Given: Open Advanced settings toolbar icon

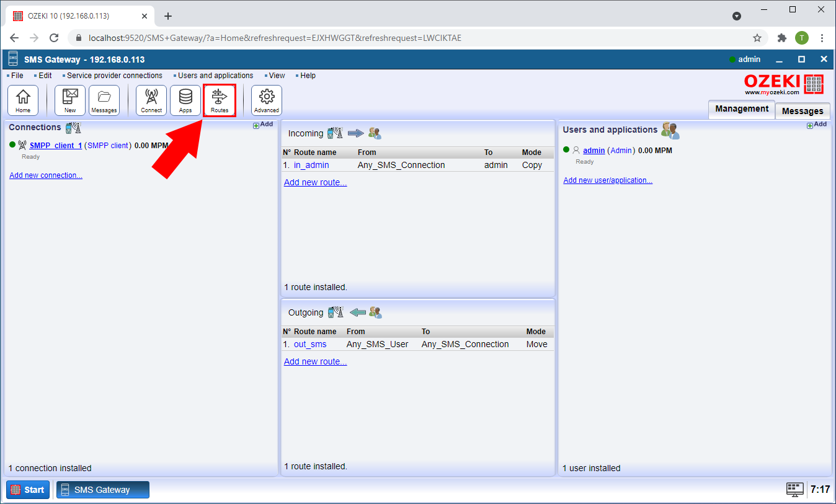Looking at the screenshot, I should tap(266, 100).
